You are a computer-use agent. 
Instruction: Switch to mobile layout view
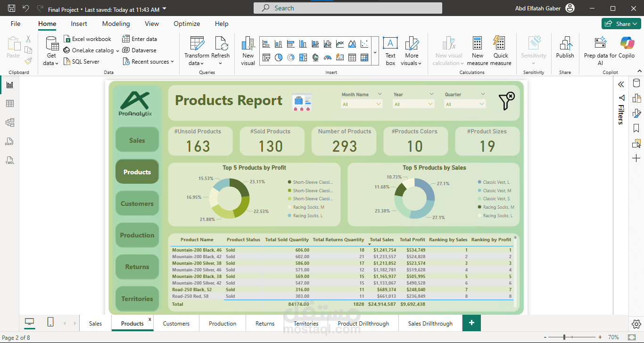tap(50, 322)
